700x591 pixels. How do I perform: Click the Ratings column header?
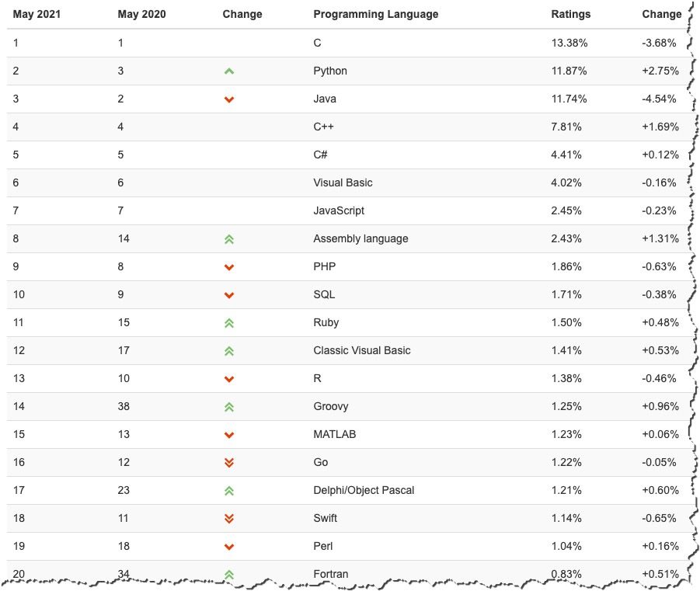(x=570, y=14)
